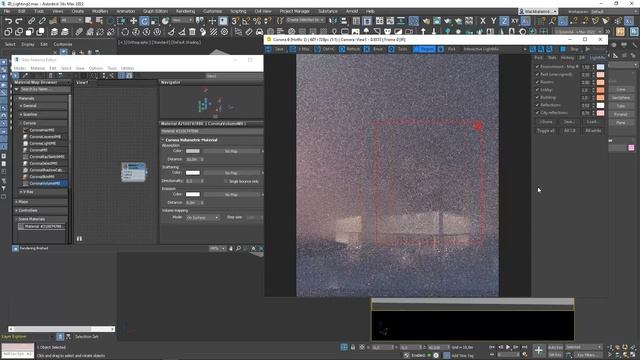640x360 pixels.
Task: Click the Select and Link chain icon
Action: [31, 20]
